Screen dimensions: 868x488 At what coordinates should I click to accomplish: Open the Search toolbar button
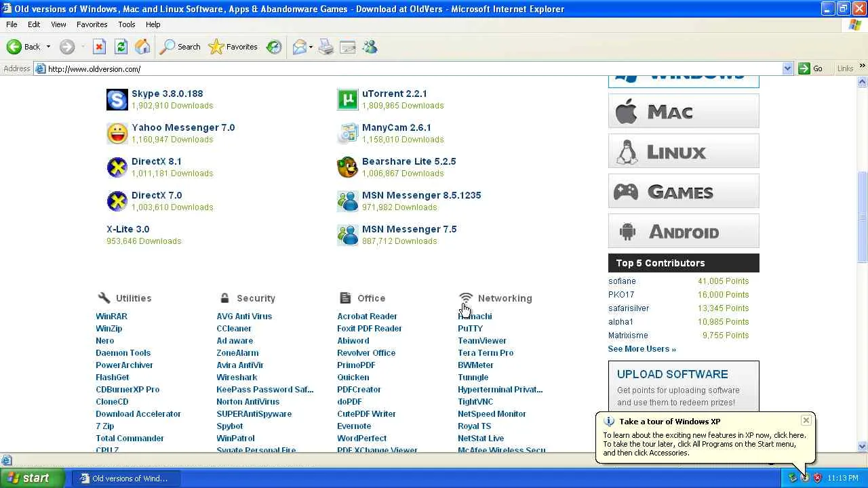[180, 47]
